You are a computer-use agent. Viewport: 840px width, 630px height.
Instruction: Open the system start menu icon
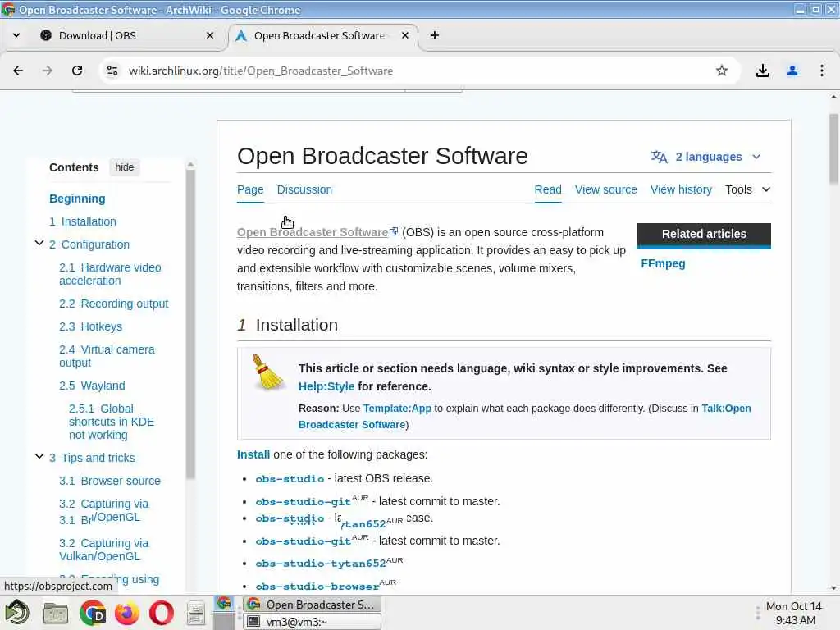16,612
